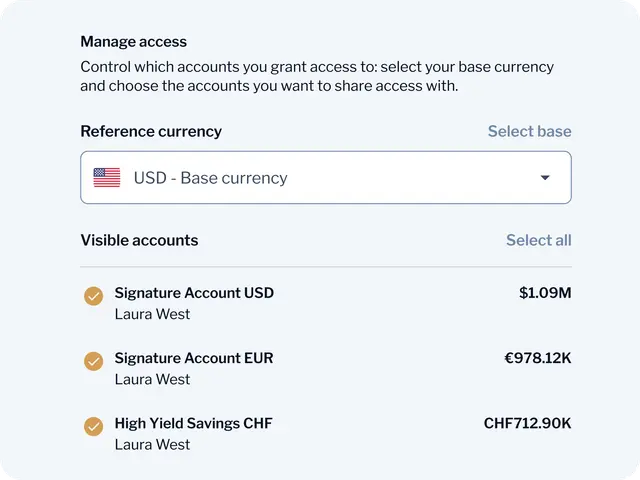Select the Signature Account EUR name

point(193,358)
